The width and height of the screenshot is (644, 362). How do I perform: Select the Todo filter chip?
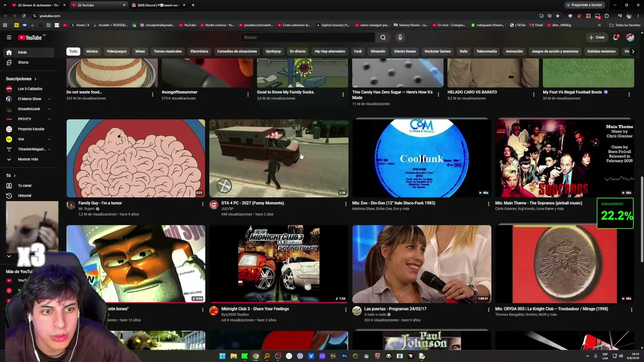(73, 51)
